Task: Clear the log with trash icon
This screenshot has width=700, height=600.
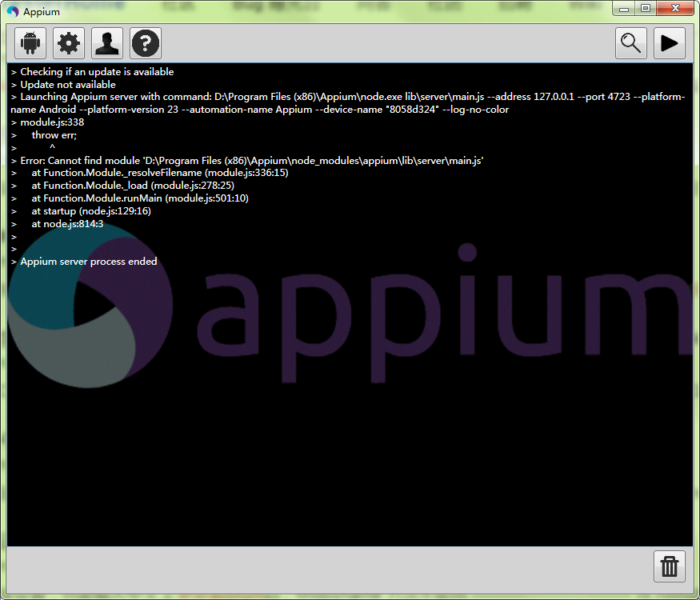Action: [669, 566]
